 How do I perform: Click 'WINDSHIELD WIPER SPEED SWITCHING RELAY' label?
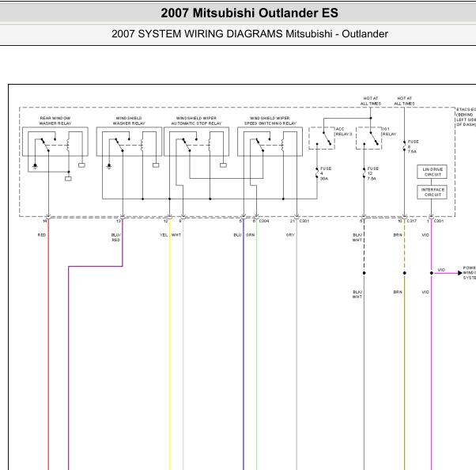pyautogui.click(x=270, y=120)
